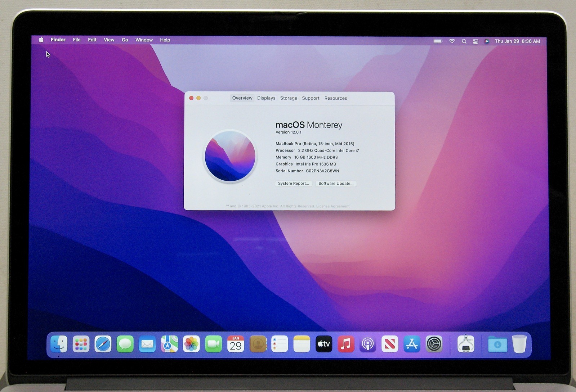Viewport: 576px width, 392px height.
Task: Open the Window menu
Action: pyautogui.click(x=144, y=40)
